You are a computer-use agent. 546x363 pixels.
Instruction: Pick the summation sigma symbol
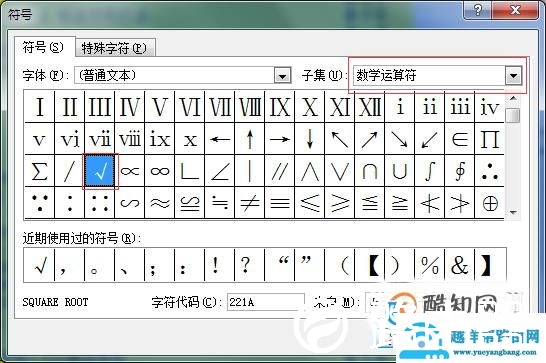click(39, 171)
